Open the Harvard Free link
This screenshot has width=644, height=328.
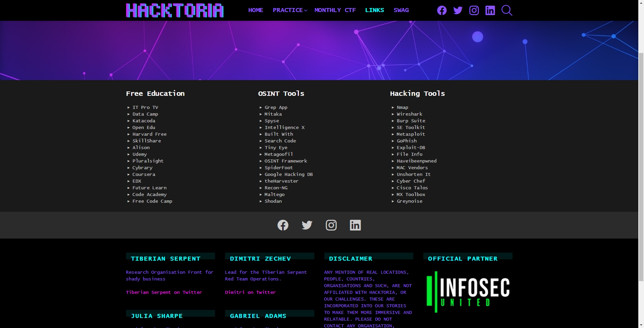click(150, 134)
